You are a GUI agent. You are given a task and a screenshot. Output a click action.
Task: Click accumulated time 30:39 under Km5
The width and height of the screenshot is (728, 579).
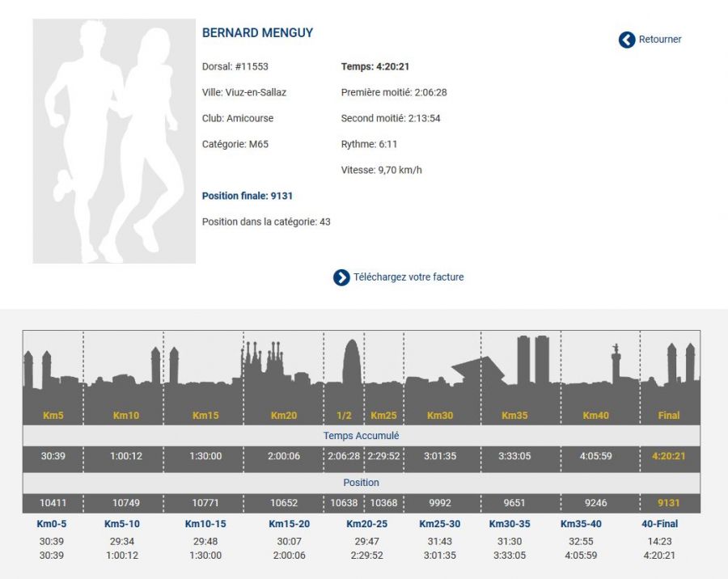(x=53, y=456)
